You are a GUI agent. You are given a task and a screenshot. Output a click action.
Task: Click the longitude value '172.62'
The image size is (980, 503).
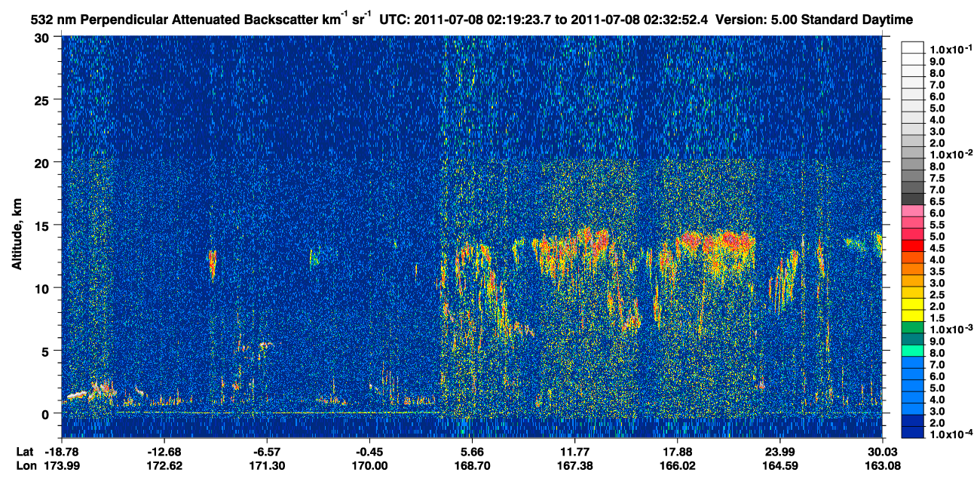164,465
